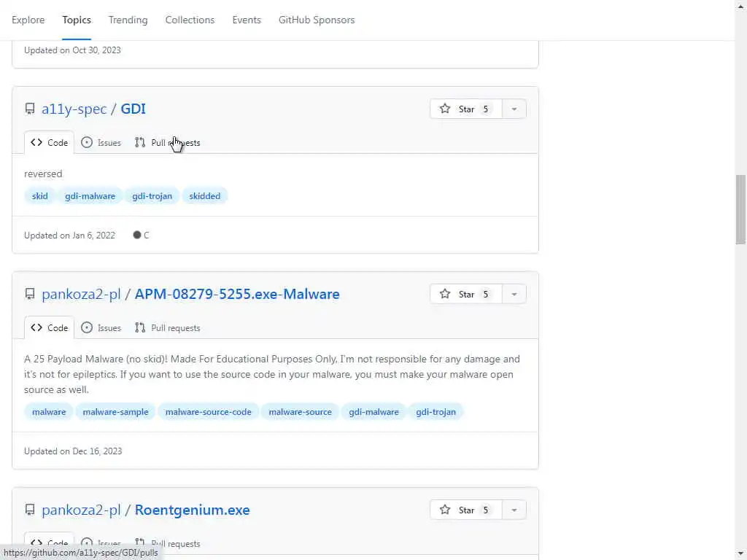Open pankoza2-pl user link for Roentgenium.exe
This screenshot has width=747, height=560.
coord(81,510)
